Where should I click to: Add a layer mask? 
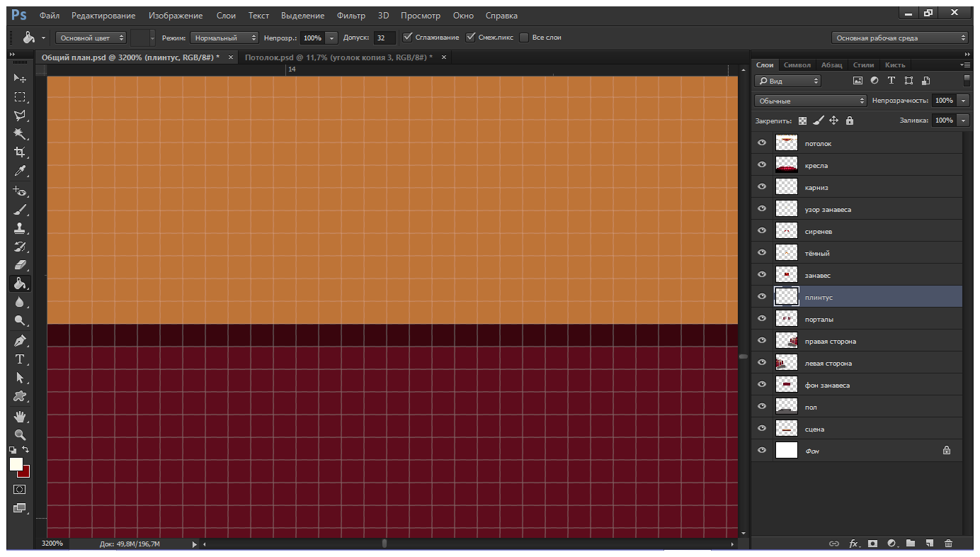873,544
